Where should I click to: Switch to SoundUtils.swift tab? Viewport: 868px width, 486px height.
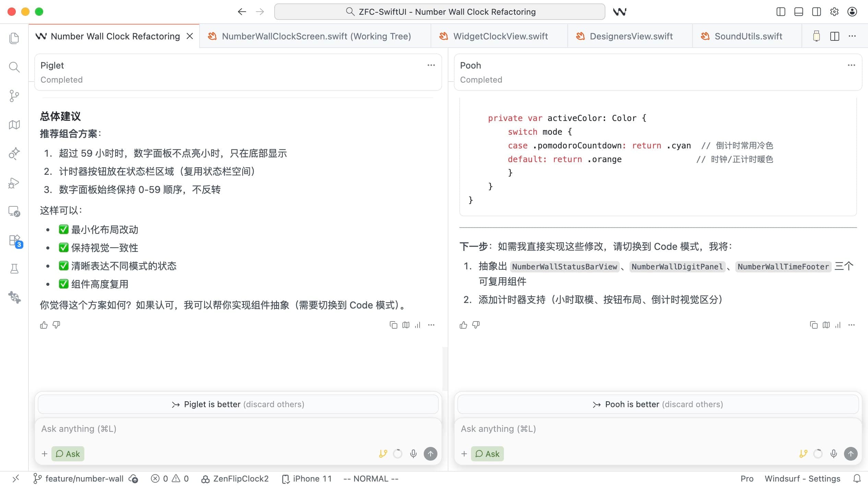coord(748,36)
